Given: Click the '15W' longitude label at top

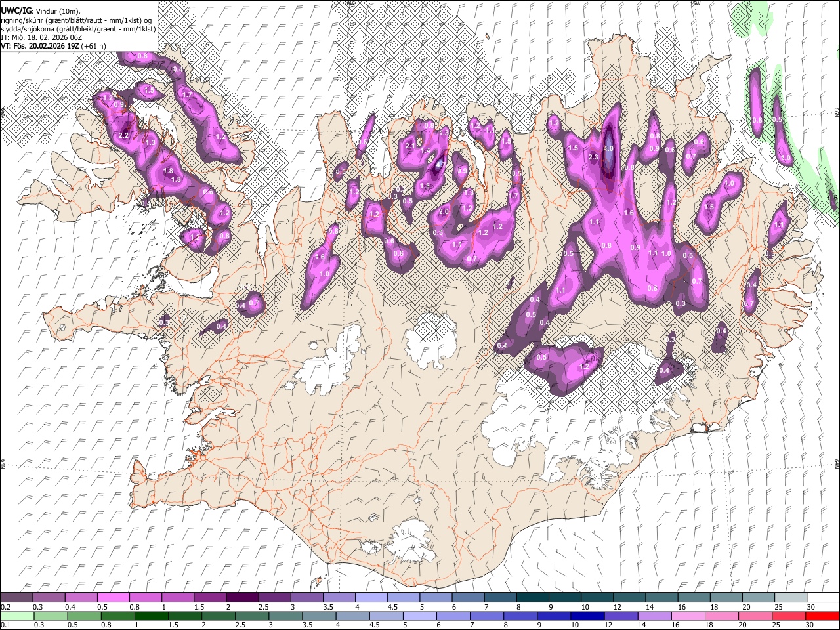Looking at the screenshot, I should coord(696,3).
